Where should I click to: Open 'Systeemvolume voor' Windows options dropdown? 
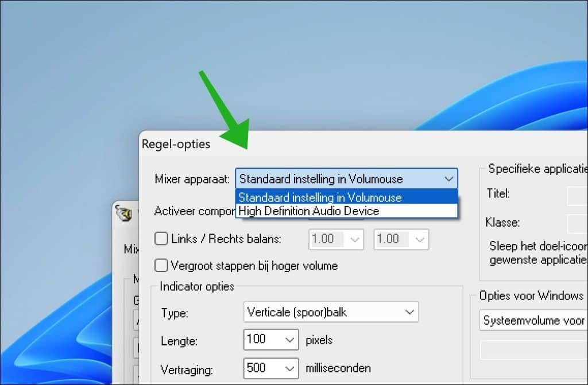pos(533,320)
